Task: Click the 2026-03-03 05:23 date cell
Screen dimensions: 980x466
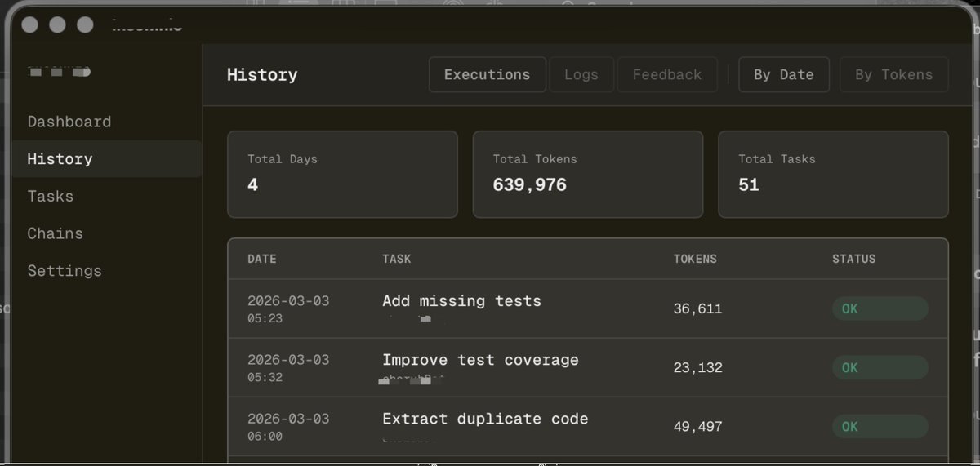Action: [x=288, y=308]
